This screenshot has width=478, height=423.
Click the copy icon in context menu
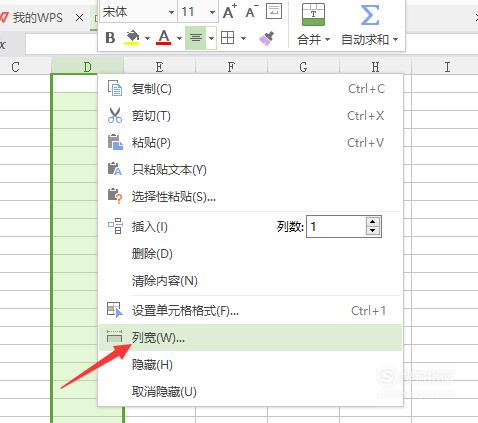pyautogui.click(x=115, y=88)
